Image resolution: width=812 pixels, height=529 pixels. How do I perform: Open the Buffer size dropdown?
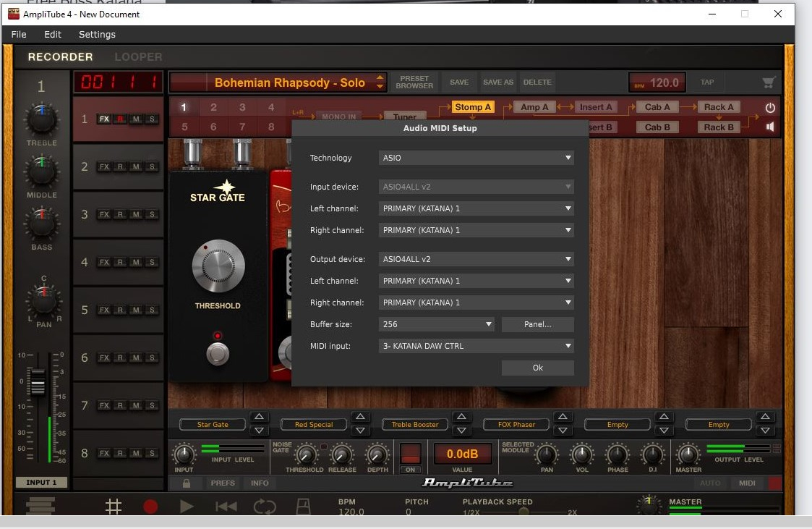(436, 324)
